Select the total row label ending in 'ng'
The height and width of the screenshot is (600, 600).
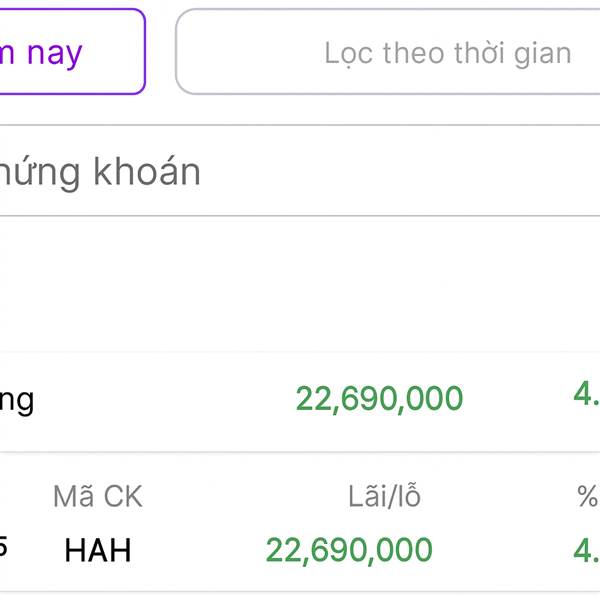18,401
